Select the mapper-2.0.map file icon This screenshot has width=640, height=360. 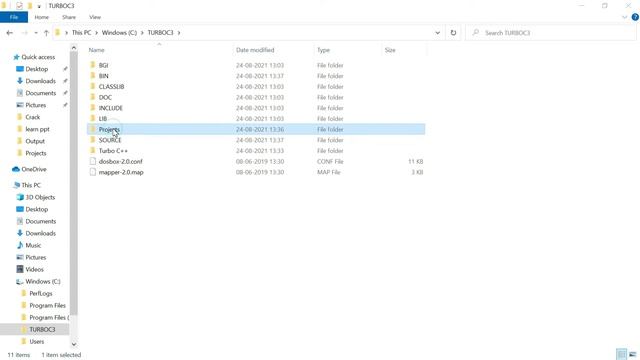(93, 172)
